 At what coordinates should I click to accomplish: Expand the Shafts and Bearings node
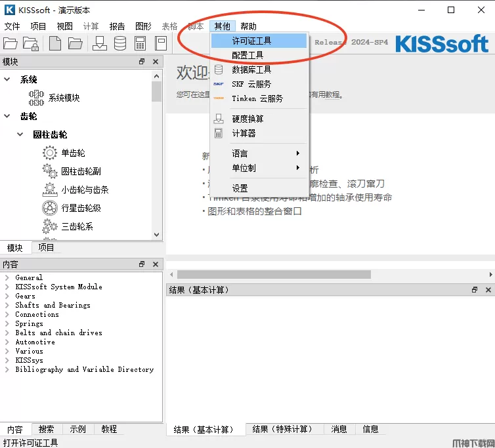[7, 305]
